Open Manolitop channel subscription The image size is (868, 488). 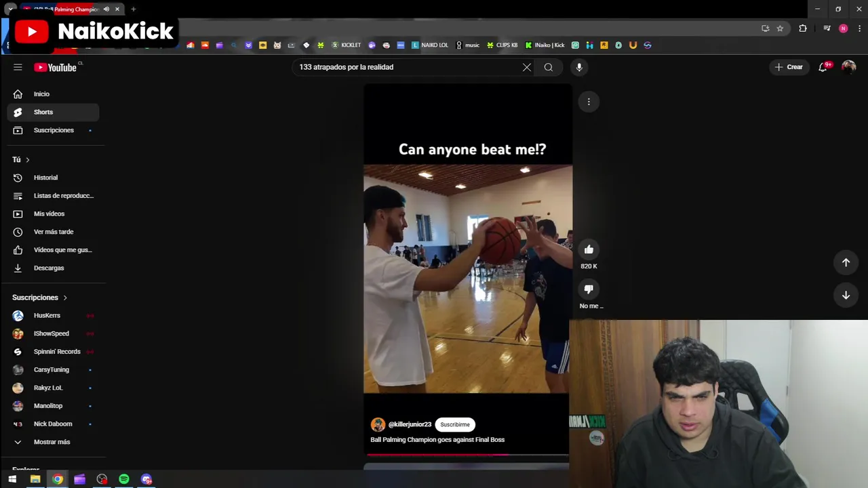click(x=53, y=406)
